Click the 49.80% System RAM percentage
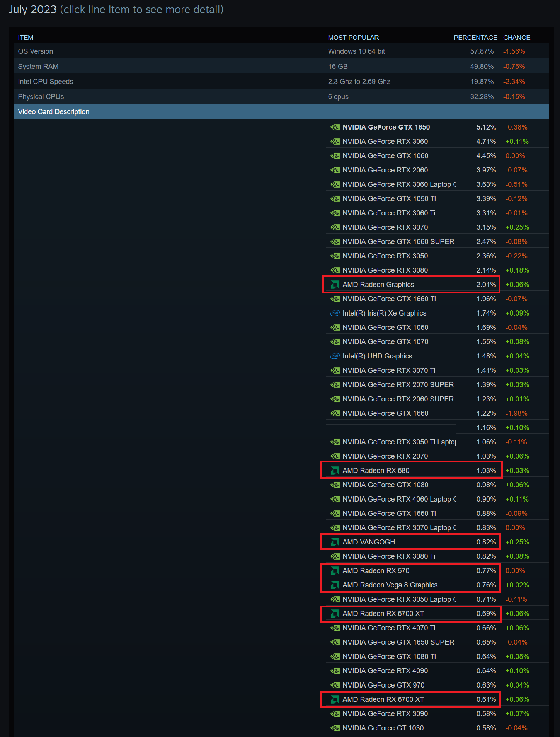This screenshot has width=560, height=737. coord(482,67)
